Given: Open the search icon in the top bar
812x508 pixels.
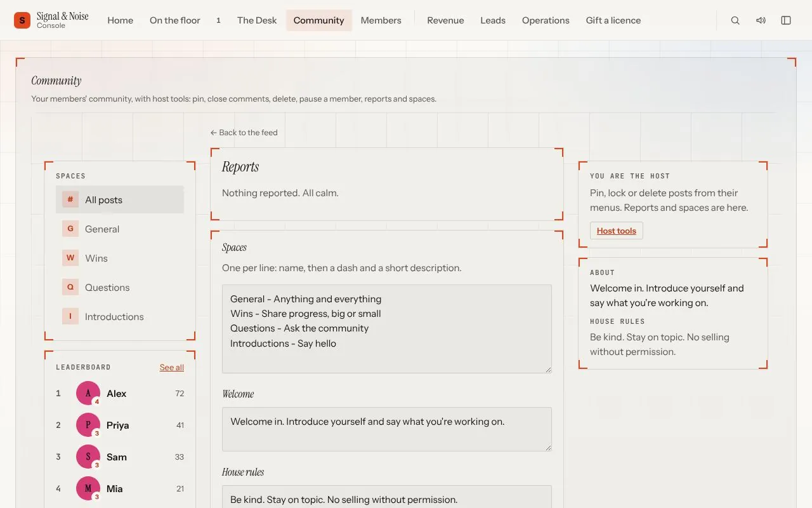Looking at the screenshot, I should (735, 20).
